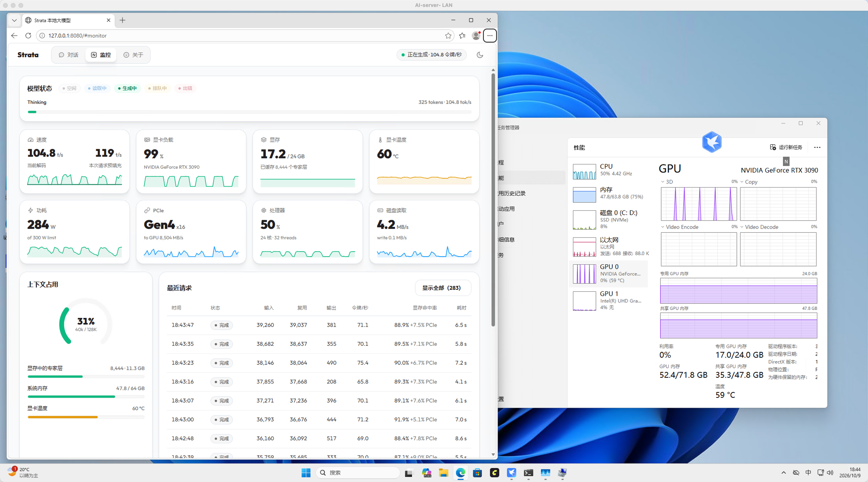Screen dimensions: 868x482
Task: Select the 监控 tab
Action: coord(101,55)
